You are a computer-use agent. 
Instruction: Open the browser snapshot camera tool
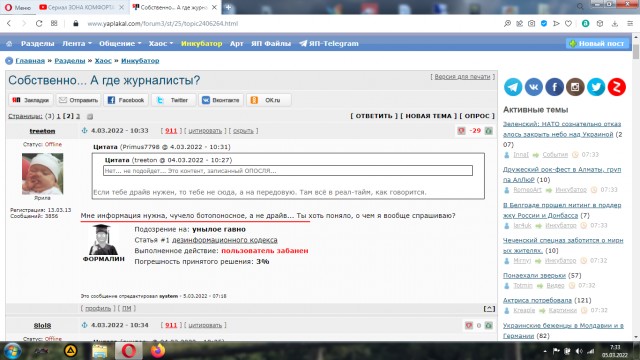[531, 24]
